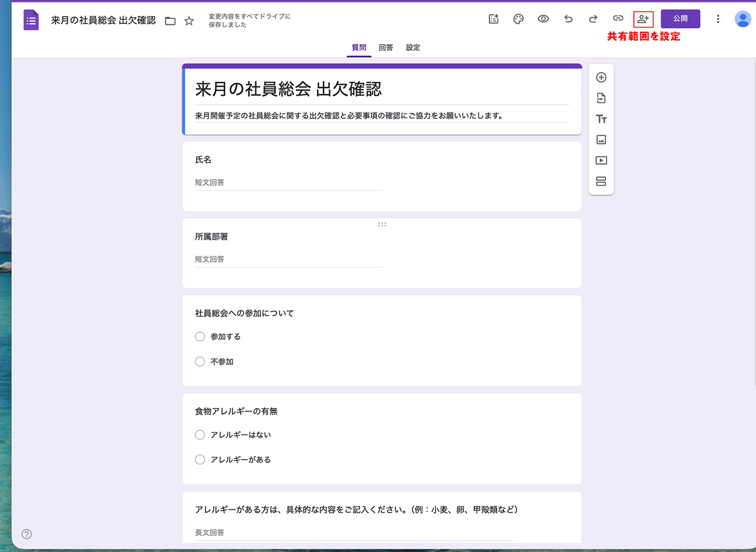Click the 氏名 short answer field

[x=288, y=183]
